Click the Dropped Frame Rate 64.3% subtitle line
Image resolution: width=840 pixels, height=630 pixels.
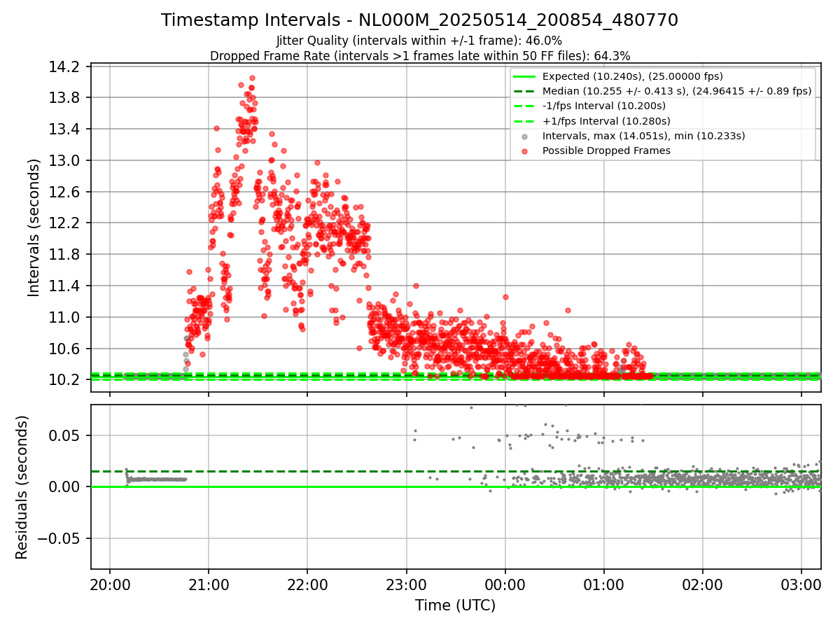click(x=420, y=56)
